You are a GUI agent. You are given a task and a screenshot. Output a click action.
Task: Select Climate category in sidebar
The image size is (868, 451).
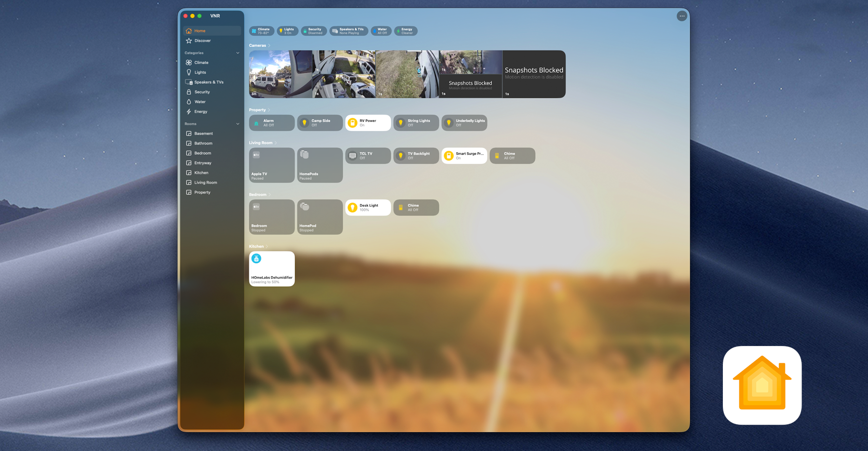pos(212,63)
